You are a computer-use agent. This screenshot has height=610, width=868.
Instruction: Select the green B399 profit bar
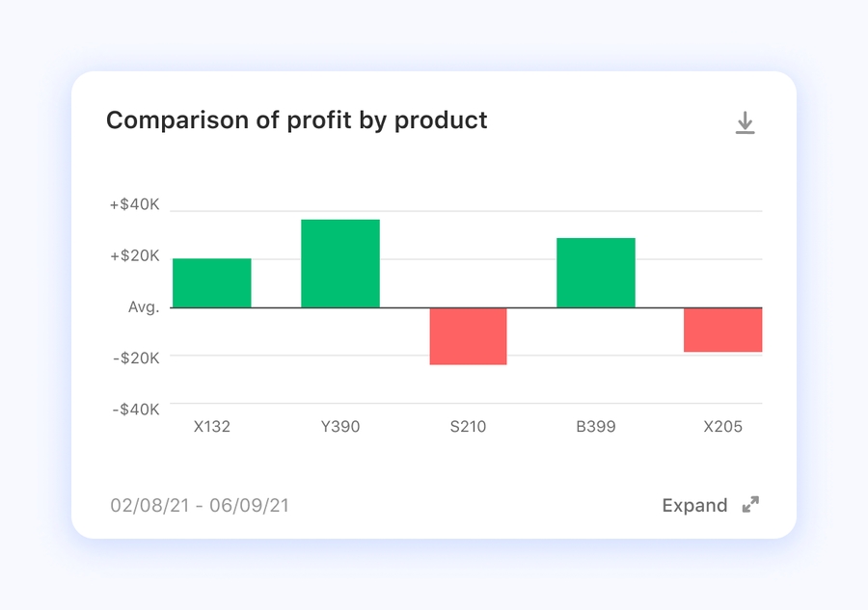(596, 273)
